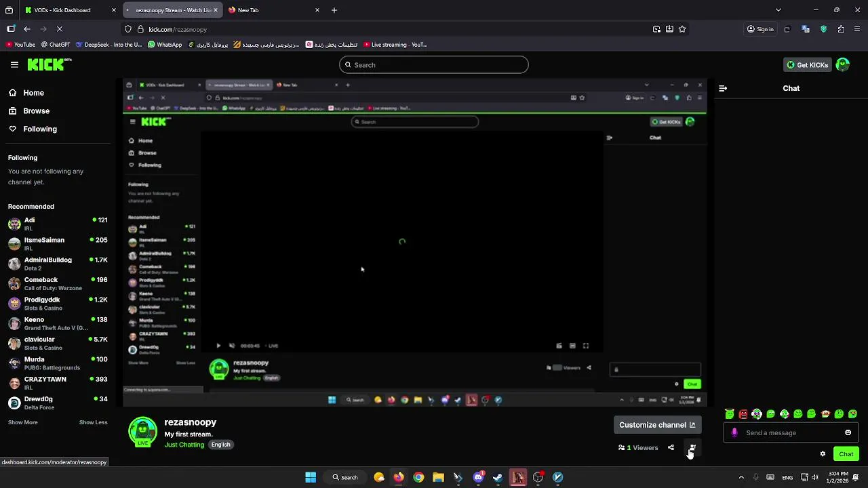Sign in to Firefox account
868x488 pixels.
pos(760,29)
